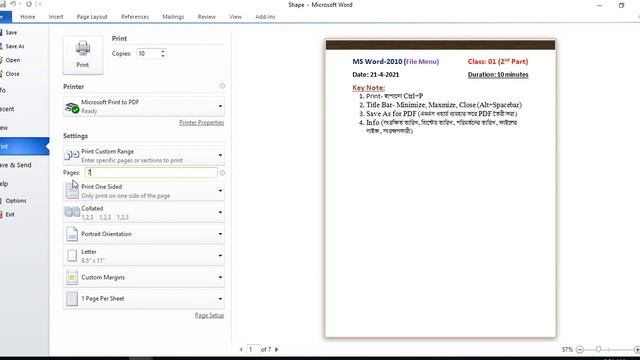Click the printer info icon beside Printer heading
Screen dimensions: 640x360
pyautogui.click(x=222, y=86)
